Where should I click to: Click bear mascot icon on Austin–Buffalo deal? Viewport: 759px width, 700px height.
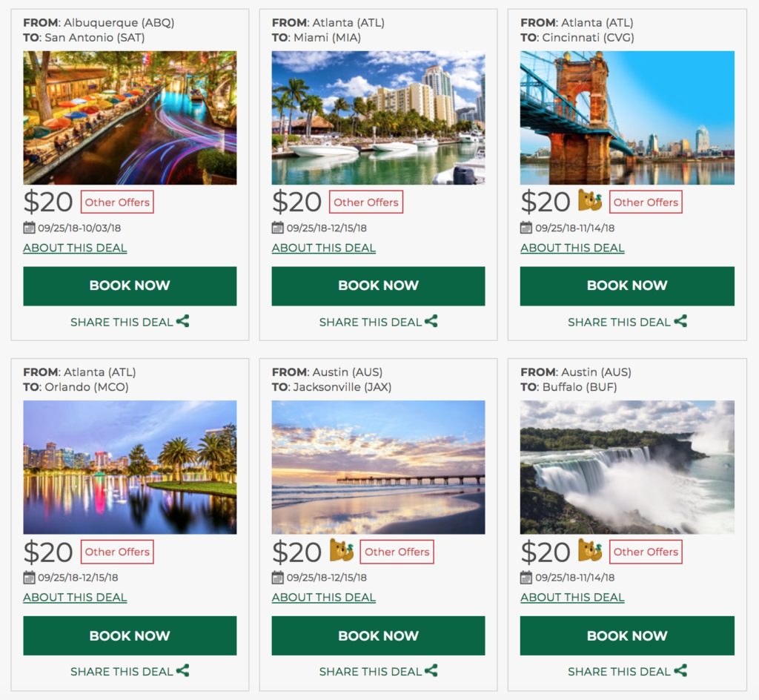pyautogui.click(x=590, y=551)
